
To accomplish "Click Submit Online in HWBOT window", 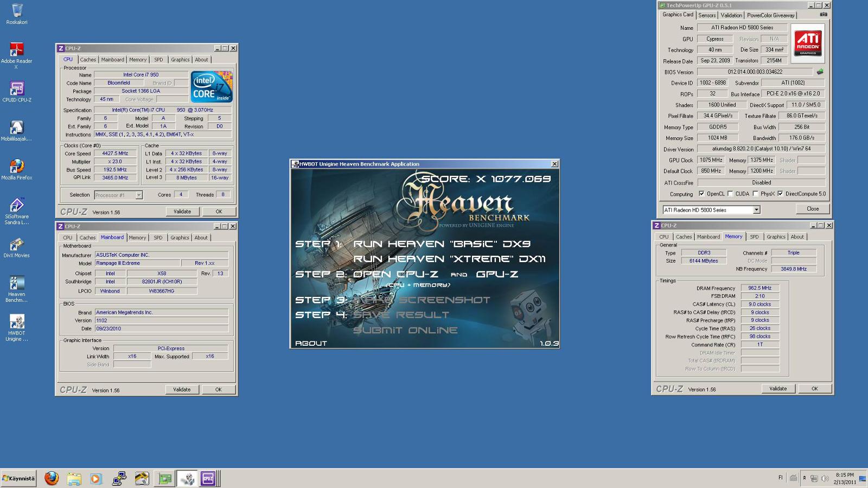I will coord(405,330).
